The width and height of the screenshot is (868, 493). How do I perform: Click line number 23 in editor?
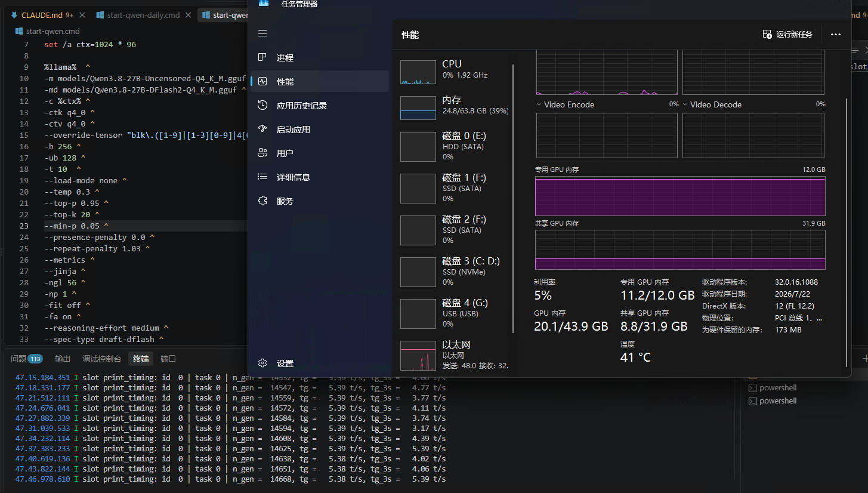(24, 226)
